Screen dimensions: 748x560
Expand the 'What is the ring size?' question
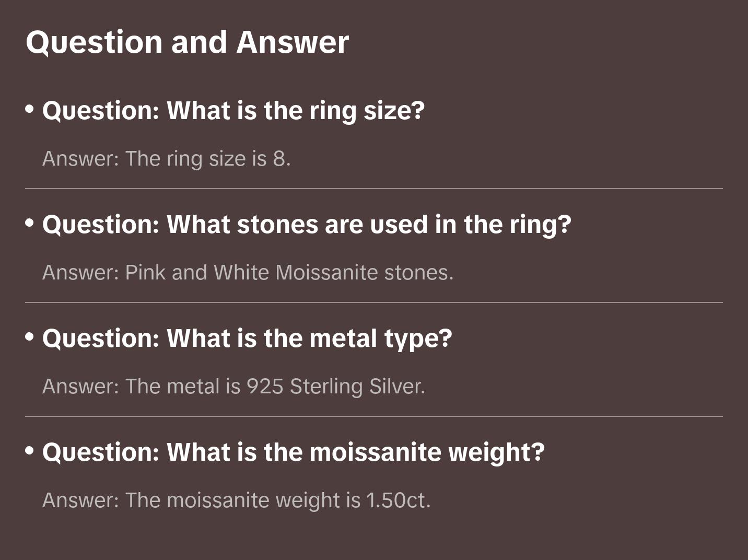click(233, 111)
